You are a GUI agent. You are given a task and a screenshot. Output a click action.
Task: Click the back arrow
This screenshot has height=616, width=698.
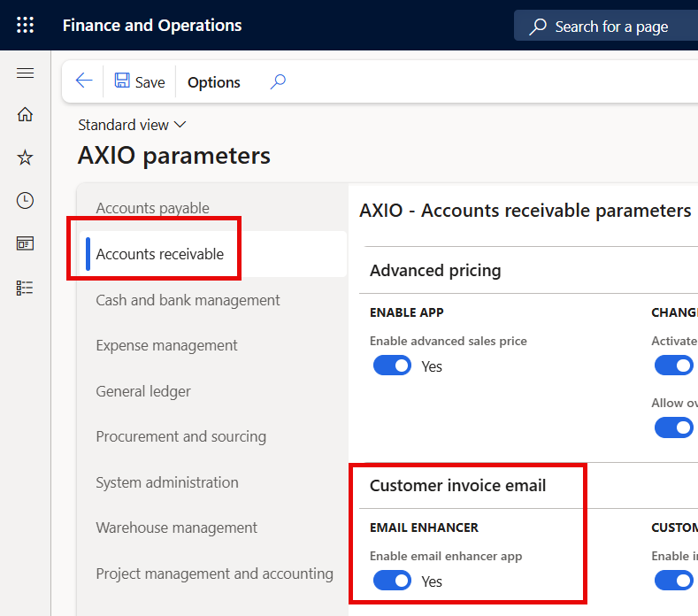point(84,81)
